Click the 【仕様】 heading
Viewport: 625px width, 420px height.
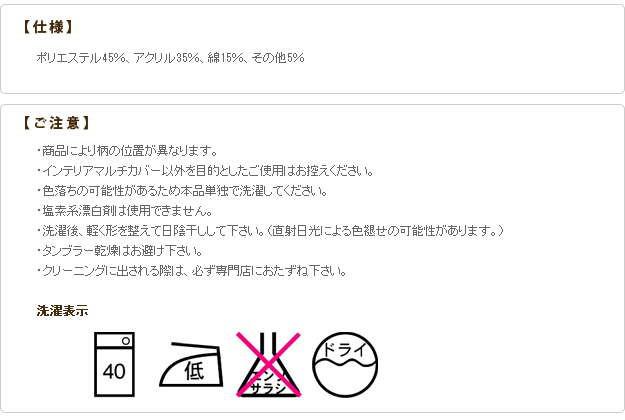[x=47, y=27]
